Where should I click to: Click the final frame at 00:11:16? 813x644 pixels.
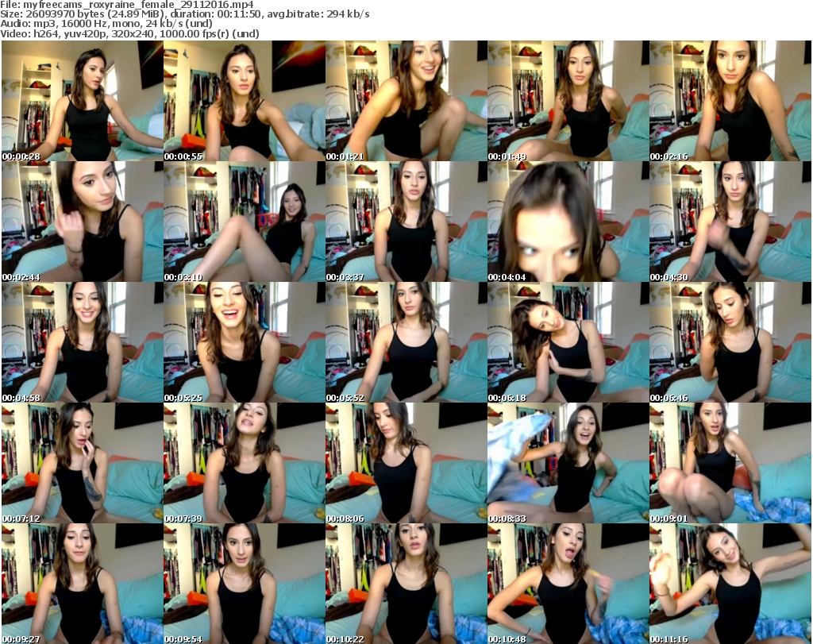pos(730,583)
